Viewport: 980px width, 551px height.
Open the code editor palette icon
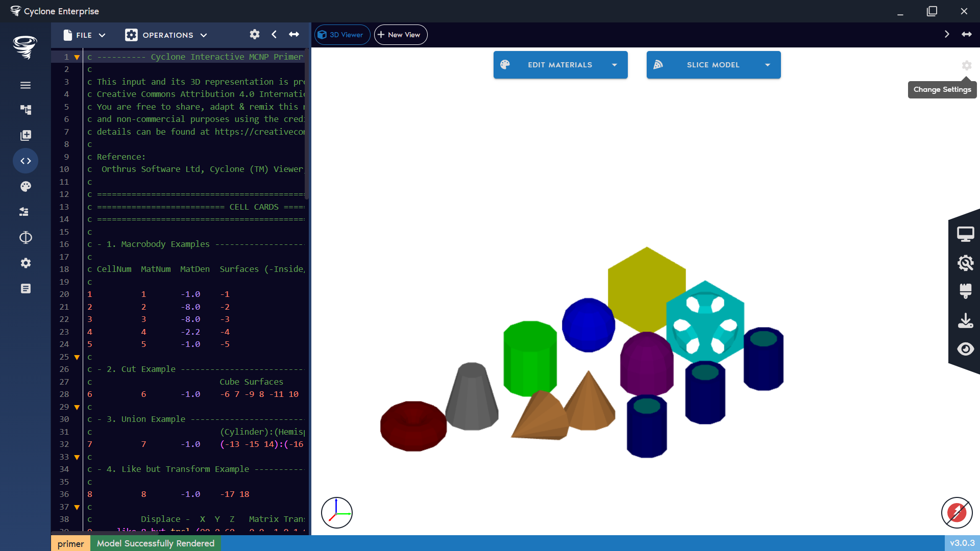26,186
